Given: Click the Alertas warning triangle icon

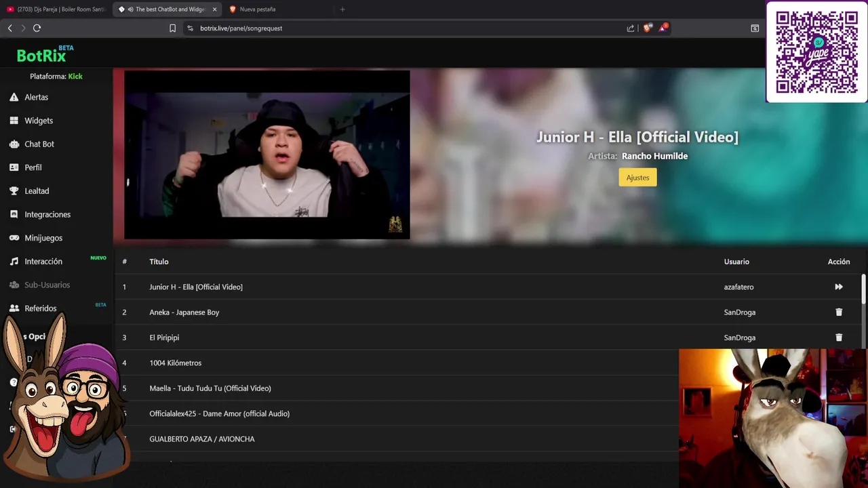Looking at the screenshot, I should (x=14, y=97).
